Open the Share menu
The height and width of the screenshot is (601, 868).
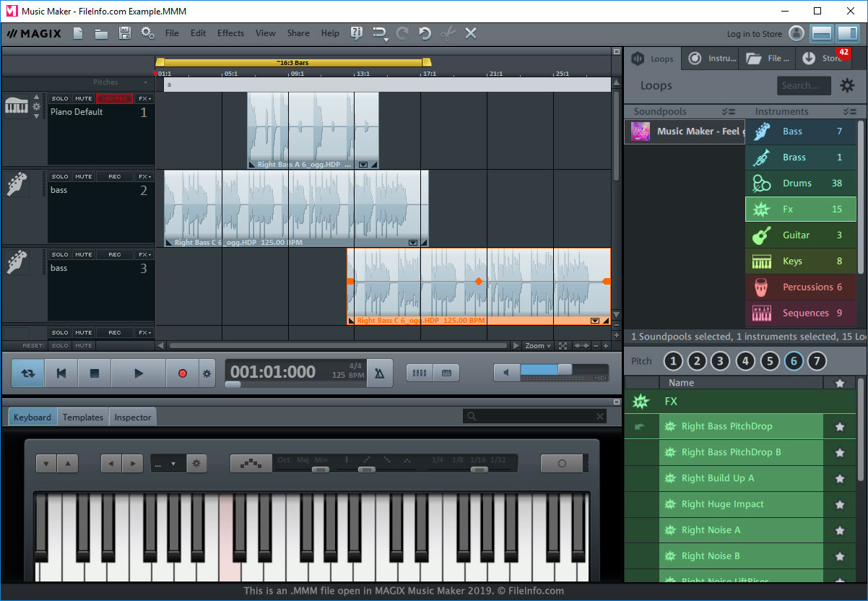pyautogui.click(x=298, y=33)
